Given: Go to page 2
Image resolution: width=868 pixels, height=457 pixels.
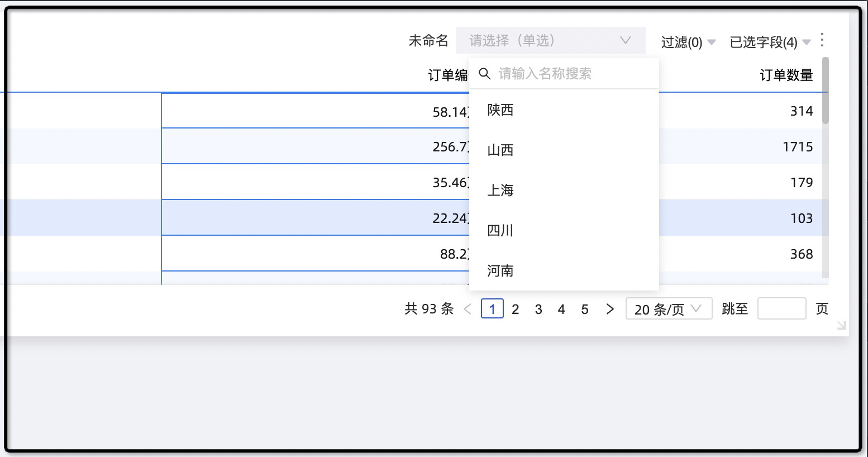Looking at the screenshot, I should pos(516,309).
